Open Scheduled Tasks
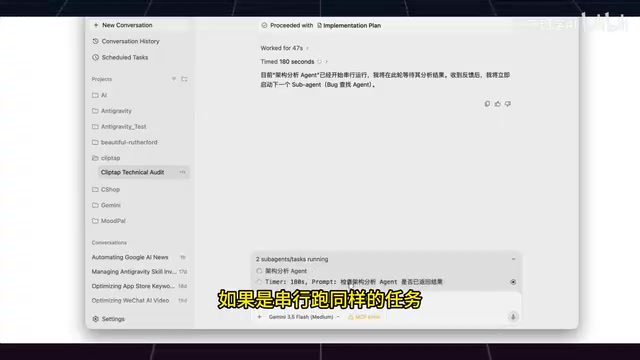The image size is (640, 360). point(120,58)
